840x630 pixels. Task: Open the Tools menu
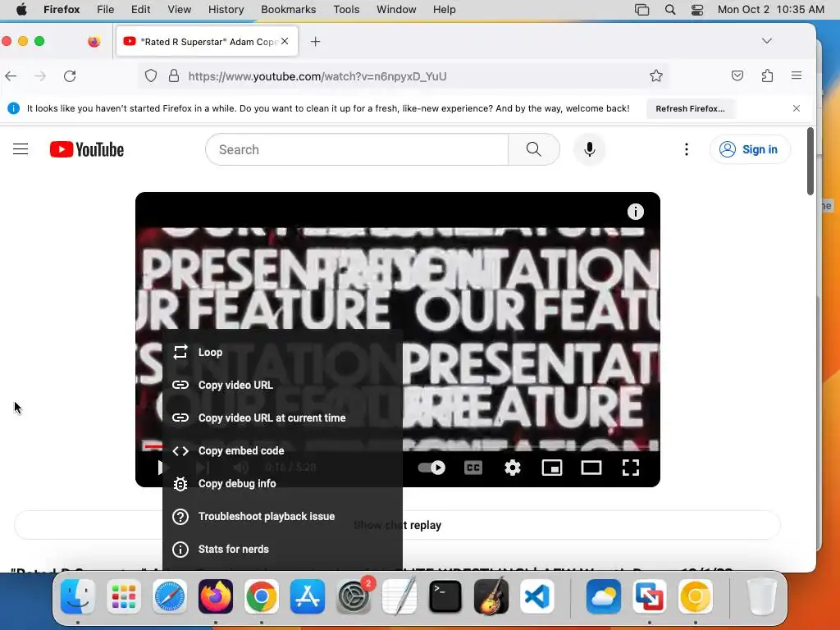pos(346,10)
